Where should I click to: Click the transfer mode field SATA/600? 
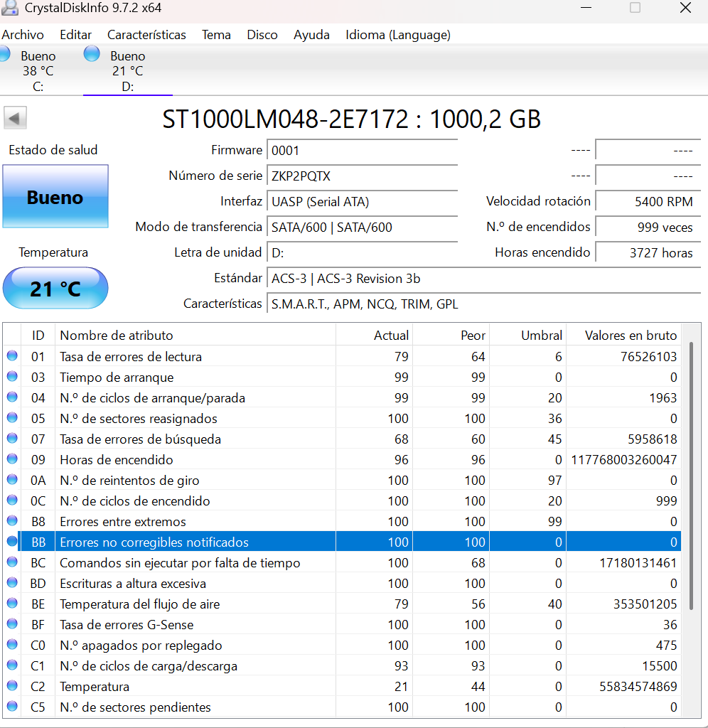coord(362,227)
